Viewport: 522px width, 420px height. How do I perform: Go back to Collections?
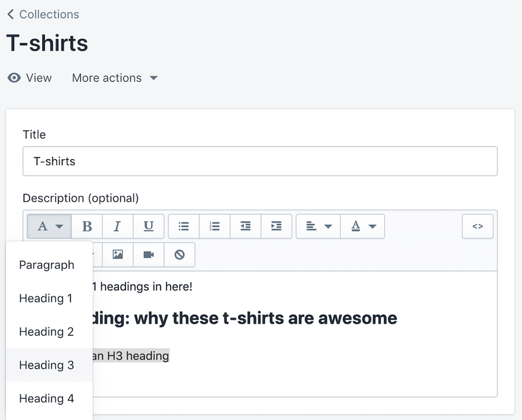click(43, 14)
